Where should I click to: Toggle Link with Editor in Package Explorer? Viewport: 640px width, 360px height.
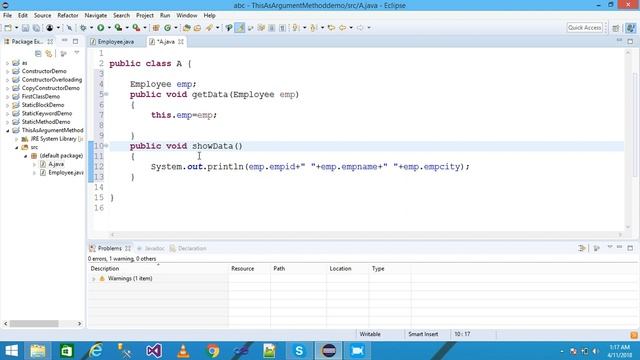click(x=49, y=53)
